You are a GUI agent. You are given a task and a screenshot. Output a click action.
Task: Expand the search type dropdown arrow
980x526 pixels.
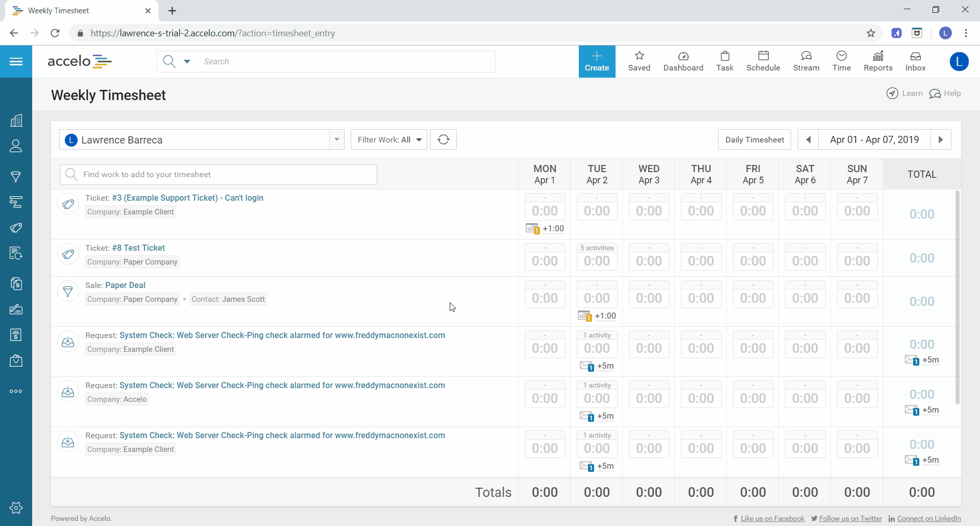(187, 61)
